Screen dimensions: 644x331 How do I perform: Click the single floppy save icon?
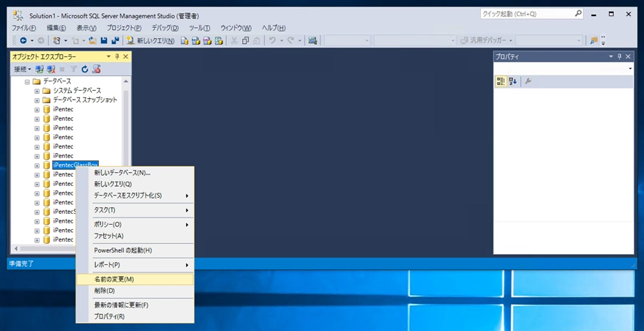click(x=104, y=40)
